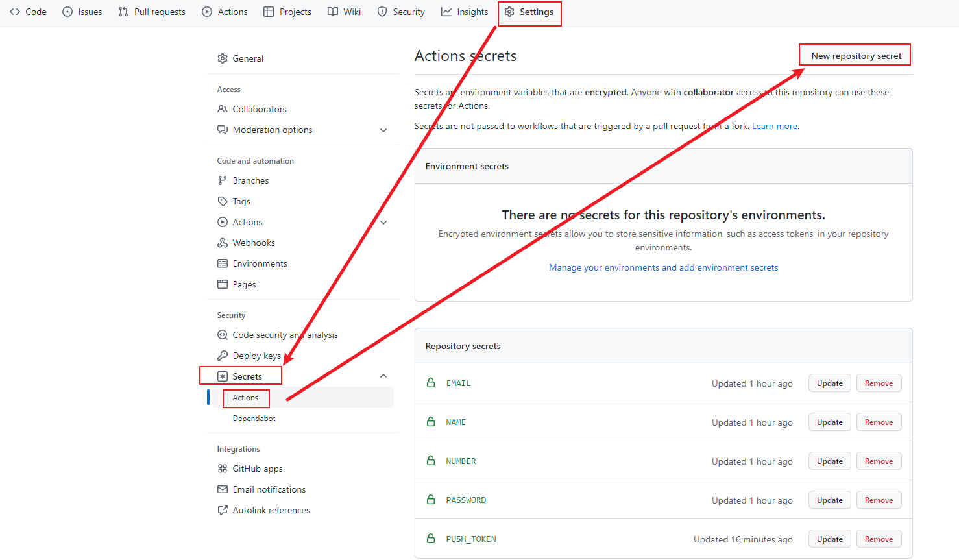
Task: Click the Moderation options comment icon
Action: 223,130
